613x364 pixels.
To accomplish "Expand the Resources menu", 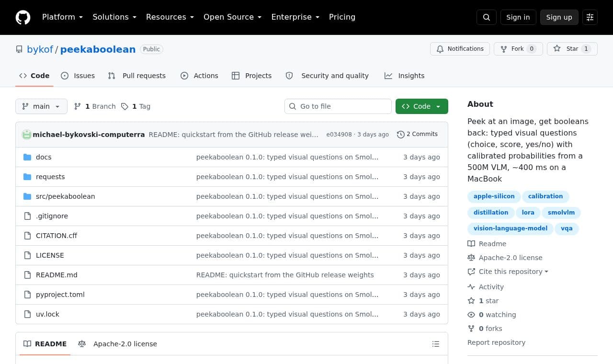I will click(170, 17).
